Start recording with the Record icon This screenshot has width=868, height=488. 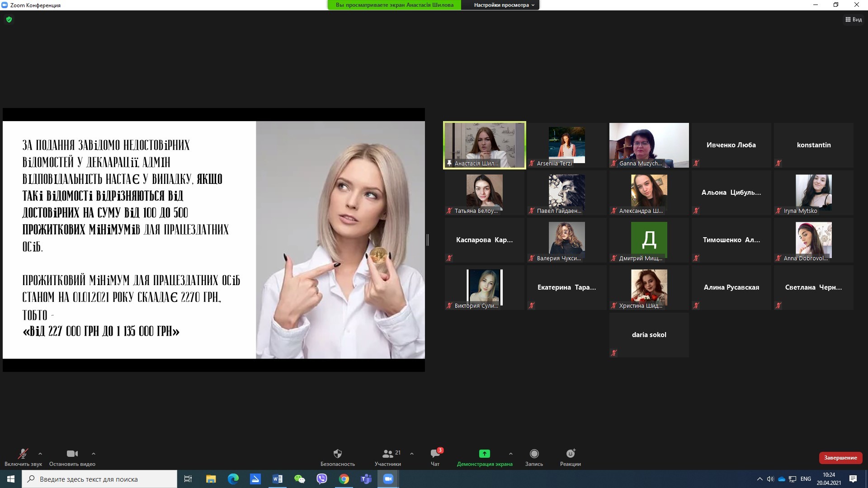click(534, 454)
